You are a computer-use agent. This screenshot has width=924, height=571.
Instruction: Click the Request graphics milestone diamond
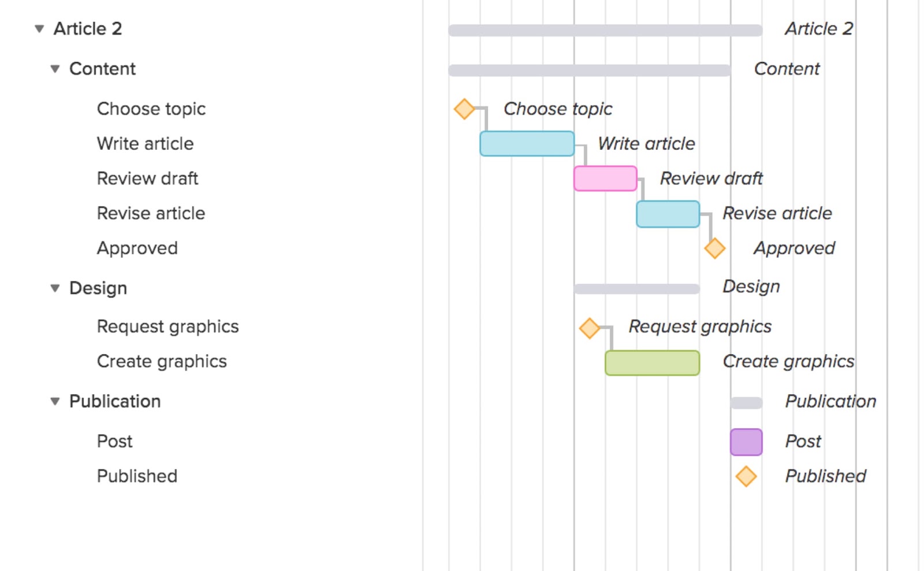[589, 328]
